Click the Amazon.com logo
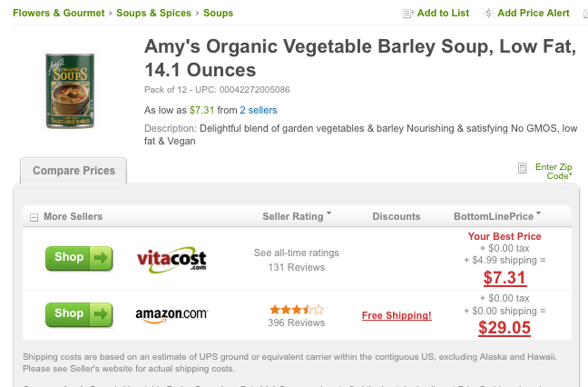The image size is (588, 387). click(x=171, y=315)
